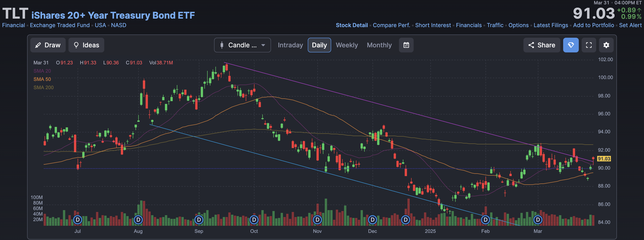The image size is (644, 240).
Task: Switch to the Monthly timeframe
Action: tap(379, 45)
